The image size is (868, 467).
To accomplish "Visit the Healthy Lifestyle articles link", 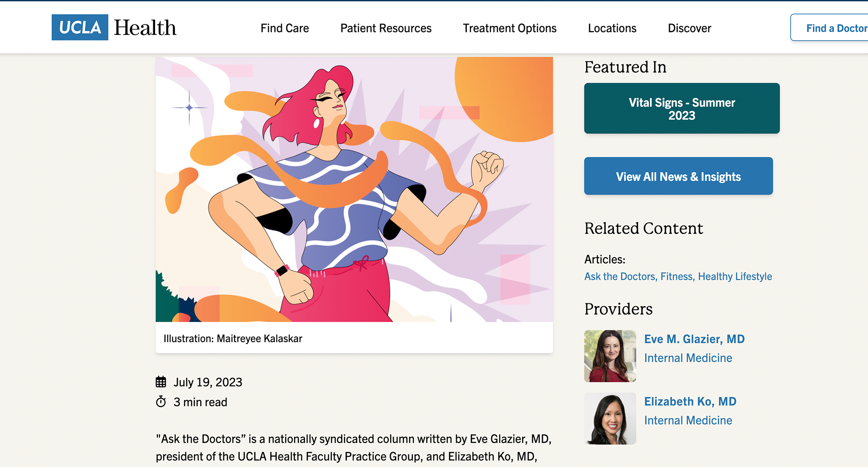I will click(735, 277).
